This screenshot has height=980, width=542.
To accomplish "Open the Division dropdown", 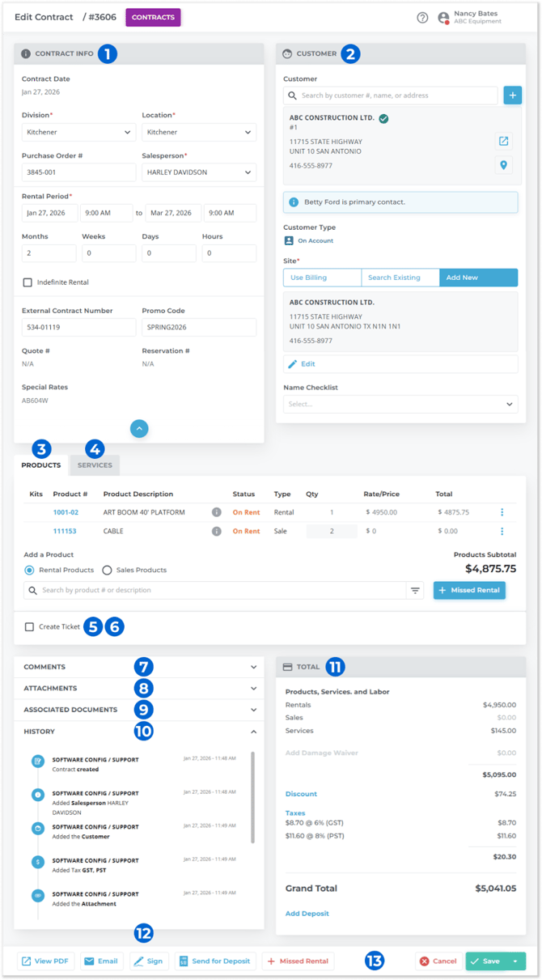I will click(78, 132).
